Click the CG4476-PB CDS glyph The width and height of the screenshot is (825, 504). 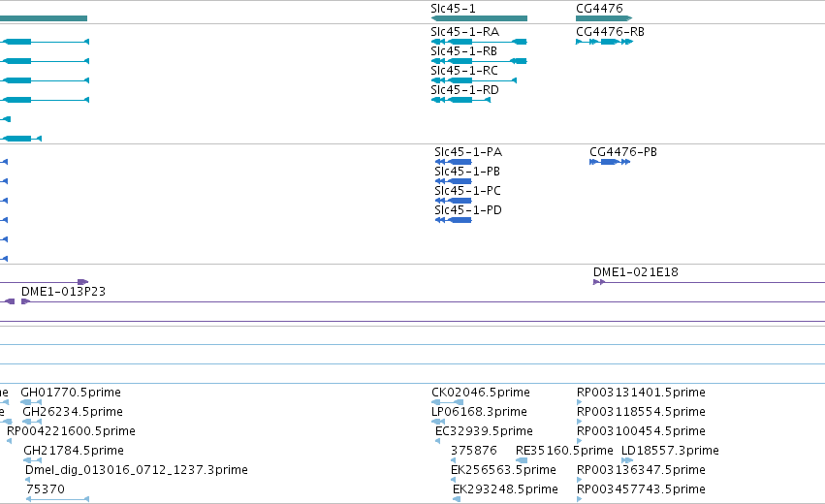point(609,162)
